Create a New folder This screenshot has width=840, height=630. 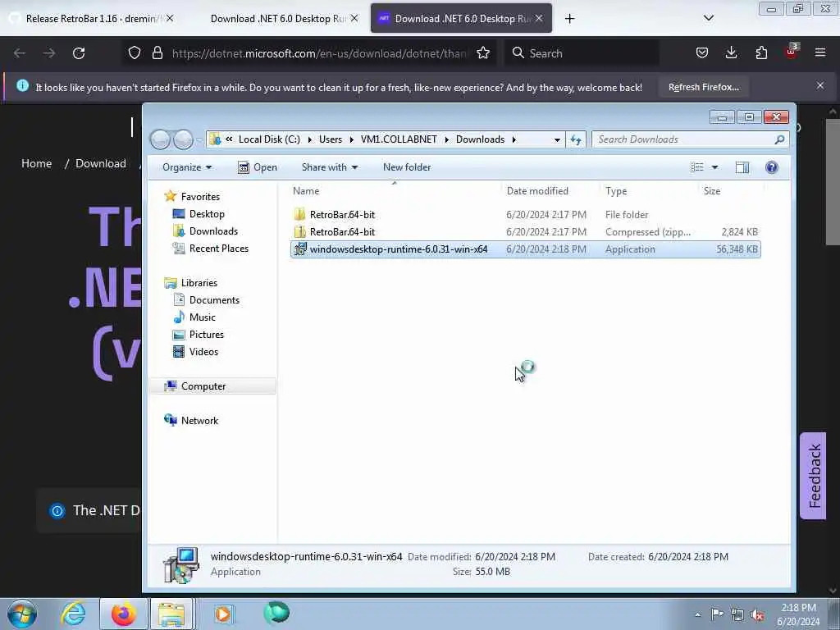click(x=407, y=167)
